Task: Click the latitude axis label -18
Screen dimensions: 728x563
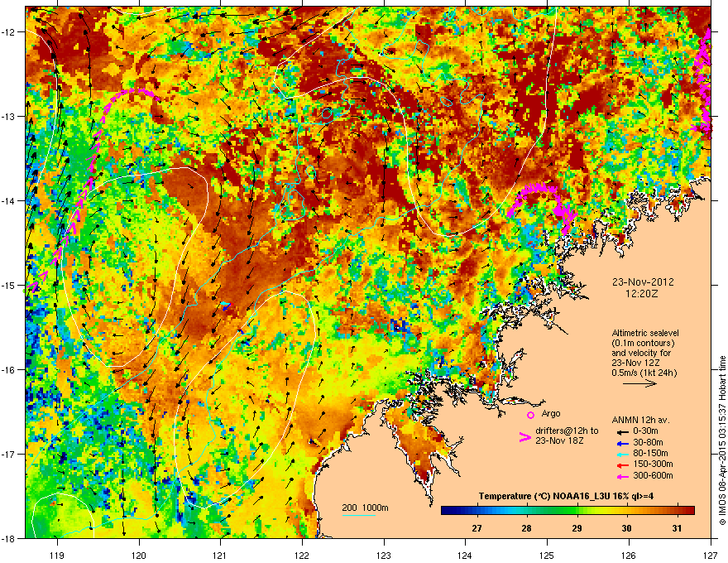Action: tap(9, 538)
